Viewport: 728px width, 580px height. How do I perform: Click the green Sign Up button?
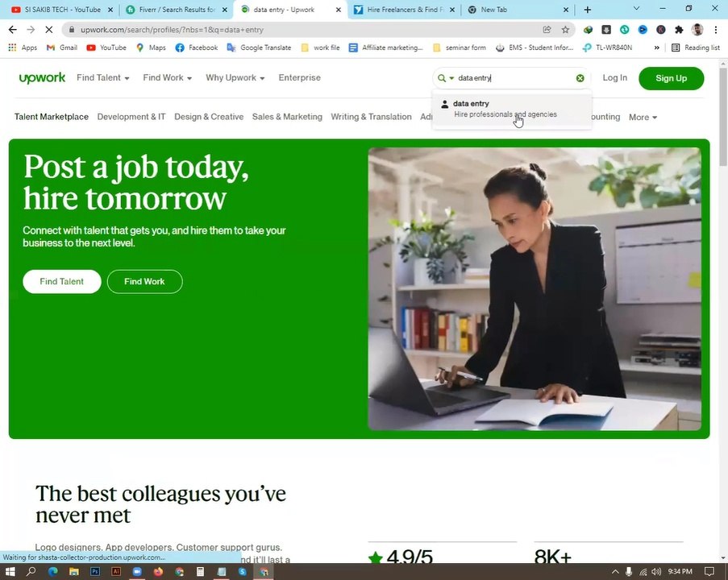click(x=671, y=78)
